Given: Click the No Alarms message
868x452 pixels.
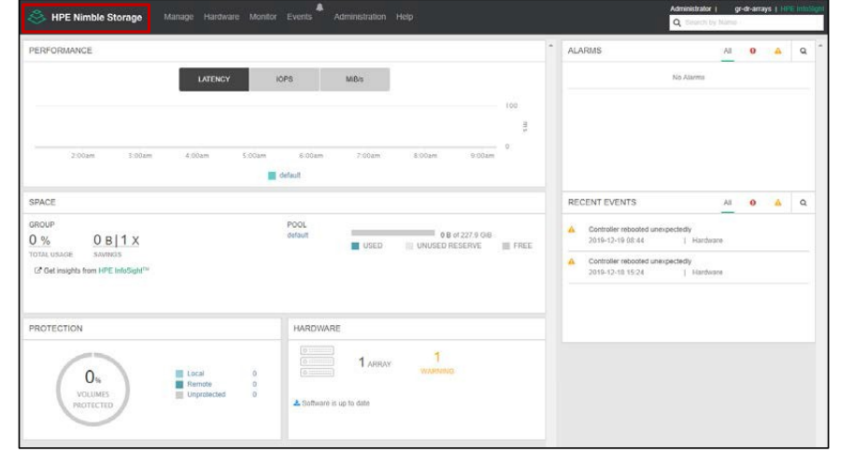Looking at the screenshot, I should pos(688,78).
